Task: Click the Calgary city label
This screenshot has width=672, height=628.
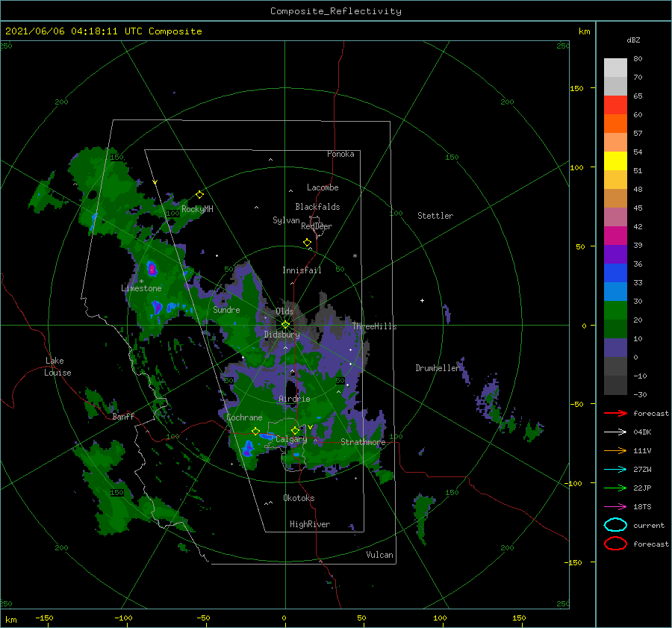Action: (291, 439)
